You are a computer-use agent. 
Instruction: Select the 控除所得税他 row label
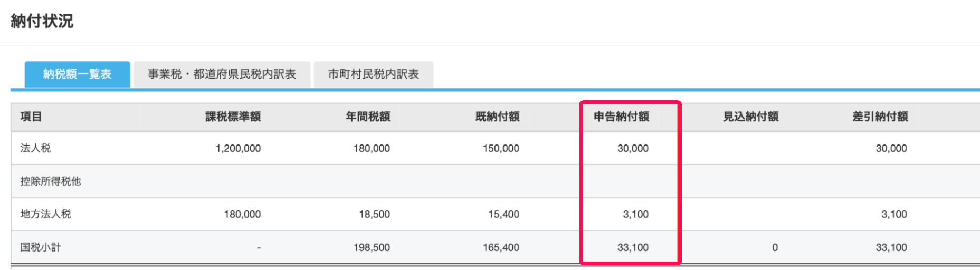51,181
